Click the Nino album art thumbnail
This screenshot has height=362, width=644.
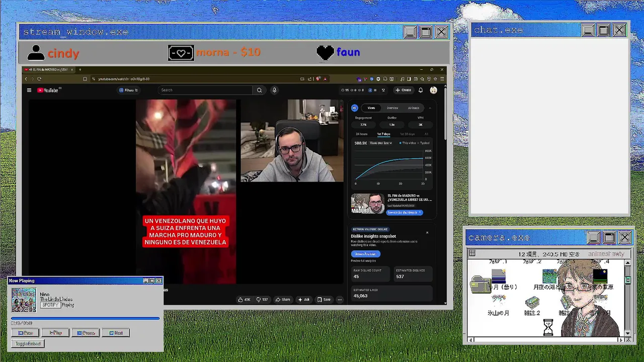click(x=24, y=300)
